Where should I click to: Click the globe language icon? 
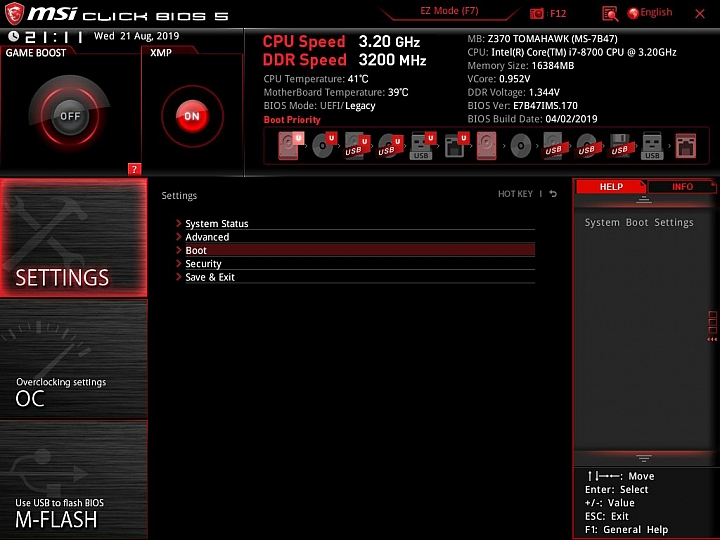point(633,13)
